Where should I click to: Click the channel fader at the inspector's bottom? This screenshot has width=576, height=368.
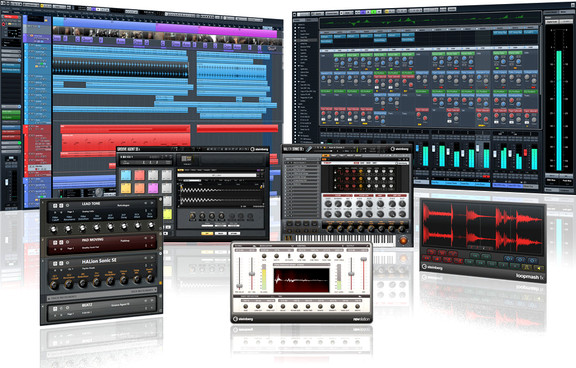[6, 182]
